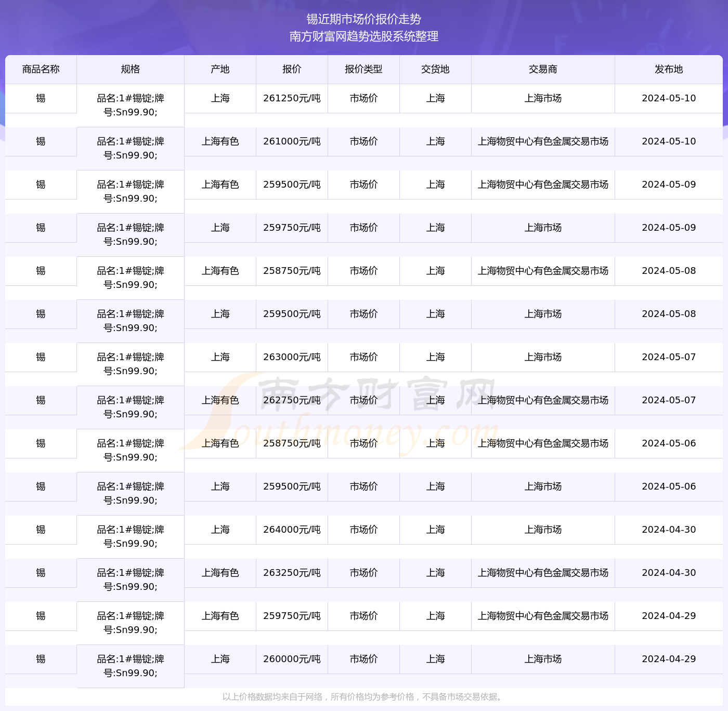Image resolution: width=728 pixels, height=711 pixels.
Task: Click the 市场价 cell in the 261250元/吨 row
Action: coord(364,98)
